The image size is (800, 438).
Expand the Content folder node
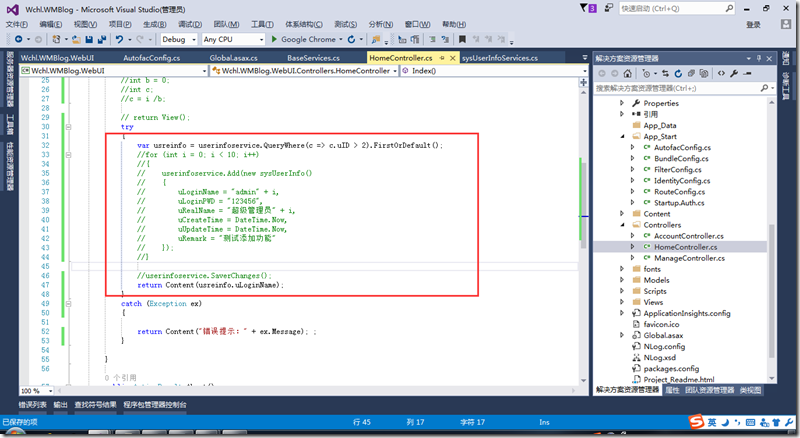pos(622,213)
